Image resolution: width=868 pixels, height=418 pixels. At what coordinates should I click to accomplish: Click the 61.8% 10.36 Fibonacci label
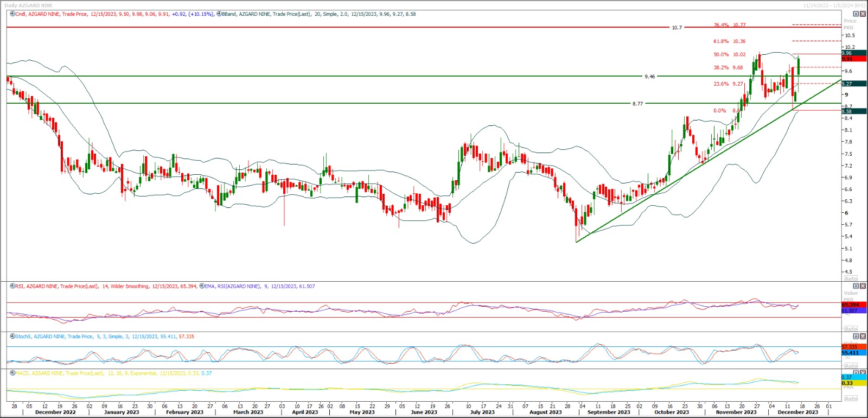coord(730,41)
